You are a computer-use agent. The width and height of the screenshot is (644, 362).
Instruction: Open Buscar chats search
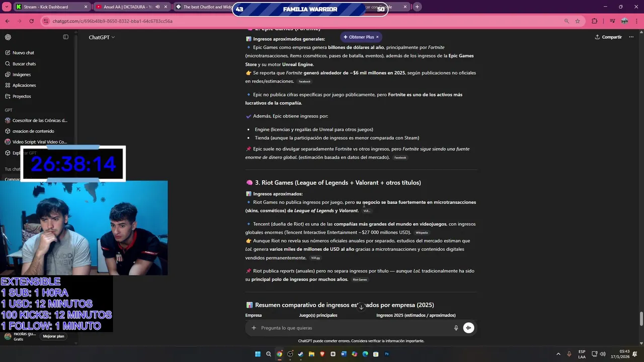coord(24,64)
